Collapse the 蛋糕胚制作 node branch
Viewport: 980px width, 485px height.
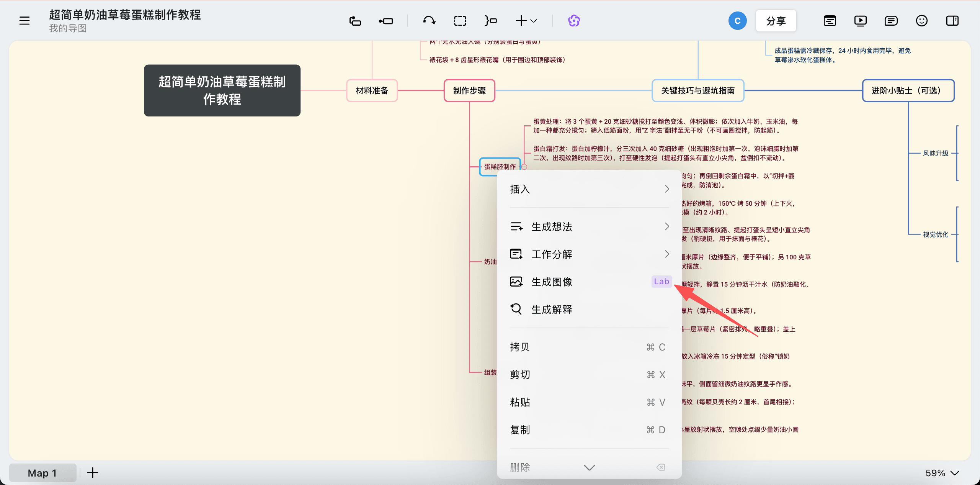tap(524, 166)
